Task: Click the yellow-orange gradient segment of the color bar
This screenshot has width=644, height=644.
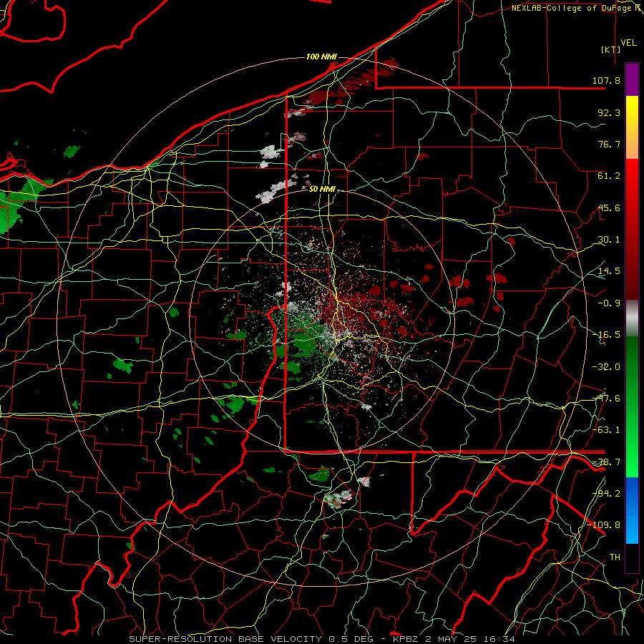Action: click(632, 128)
